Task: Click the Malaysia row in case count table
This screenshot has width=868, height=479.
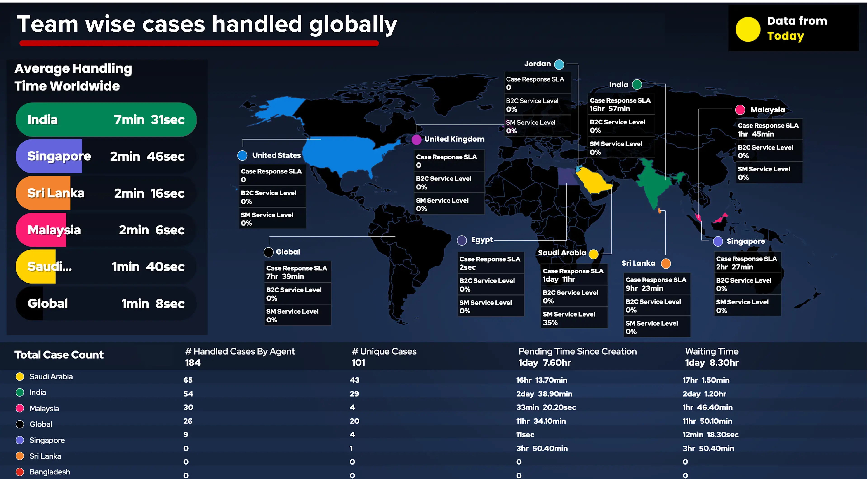Action: click(x=44, y=409)
